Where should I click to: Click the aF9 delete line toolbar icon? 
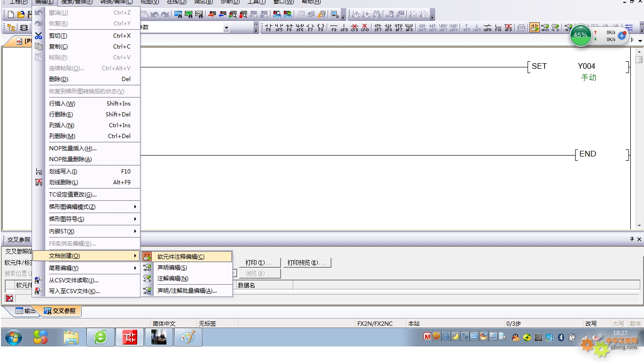pyautogui.click(x=508, y=28)
